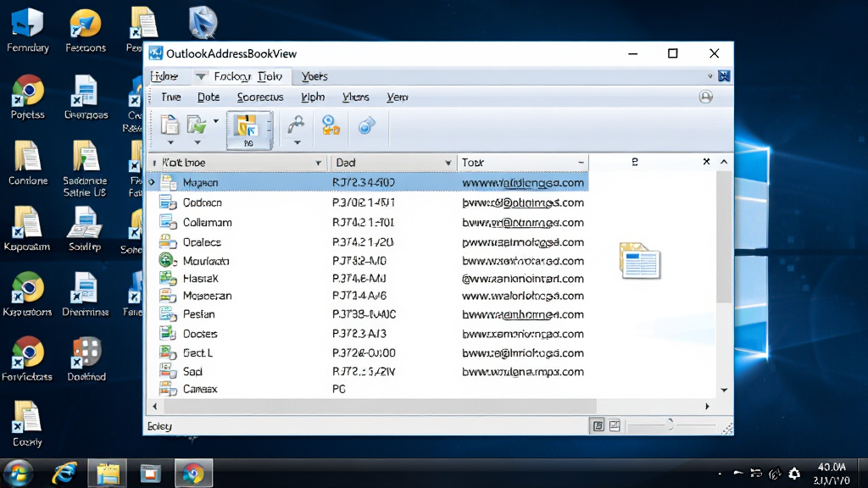Click the Chrome icon in the taskbar

(193, 474)
